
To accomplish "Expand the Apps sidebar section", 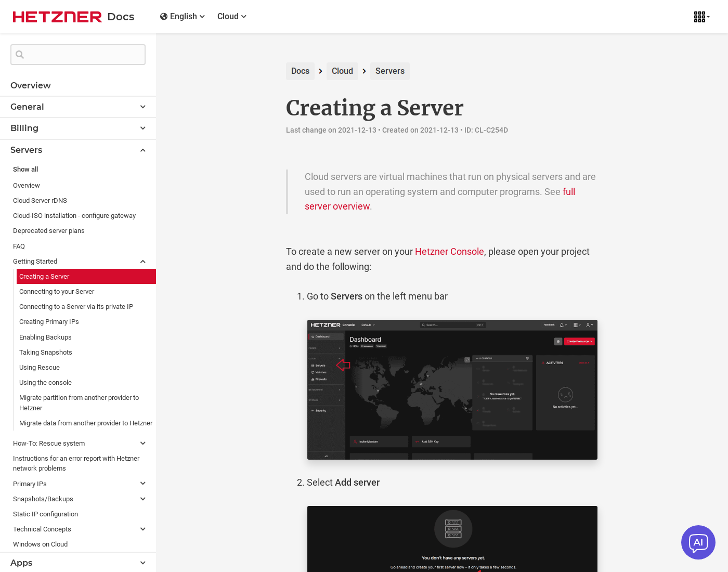I will (x=78, y=563).
